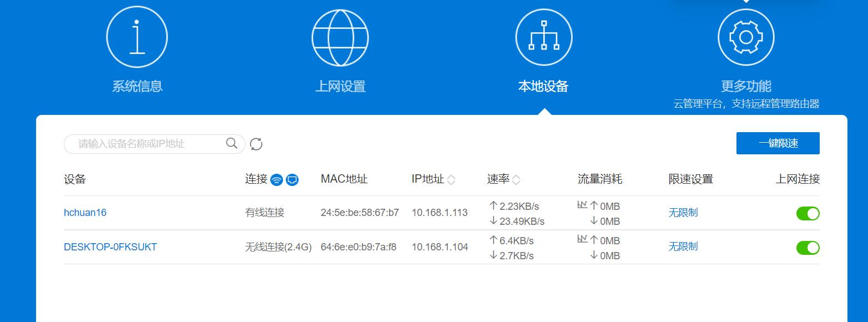
Task: Click the search magnifier icon
Action: pyautogui.click(x=231, y=143)
